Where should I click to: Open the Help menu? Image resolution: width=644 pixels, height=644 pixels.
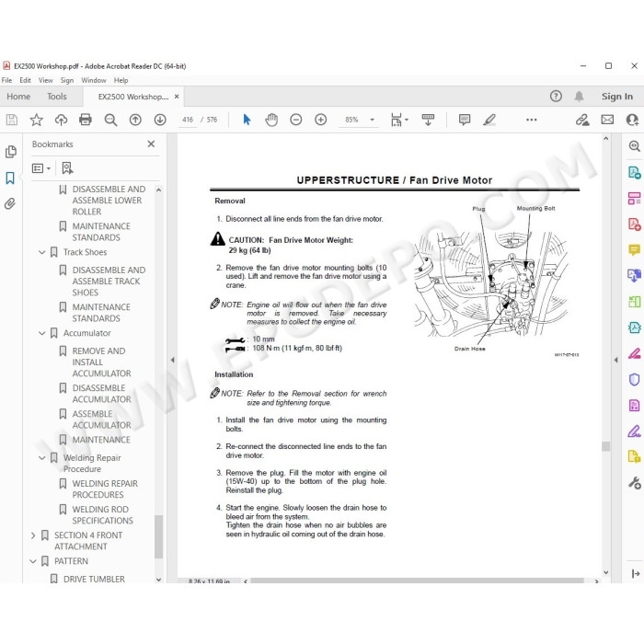click(121, 80)
